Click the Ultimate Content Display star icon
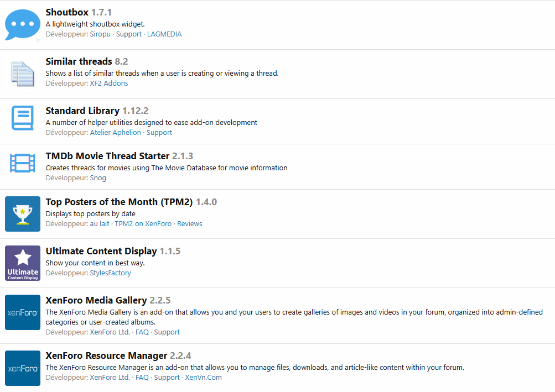The image size is (555, 392). [x=23, y=263]
